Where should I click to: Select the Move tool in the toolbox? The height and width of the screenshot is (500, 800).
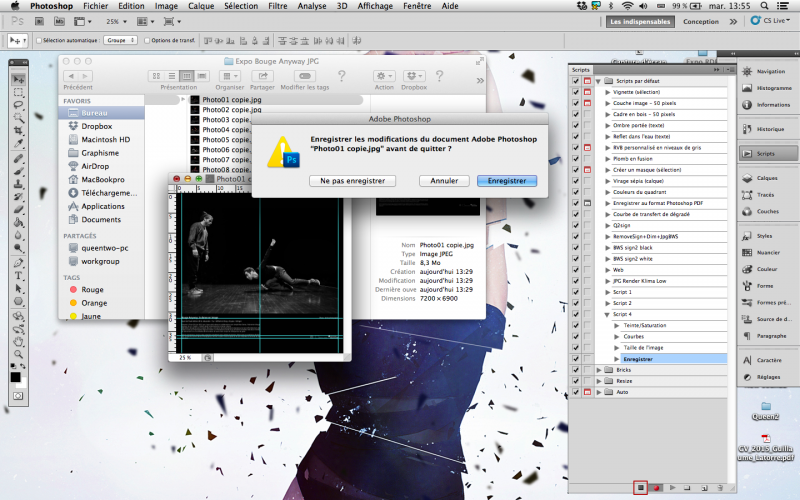point(18,79)
